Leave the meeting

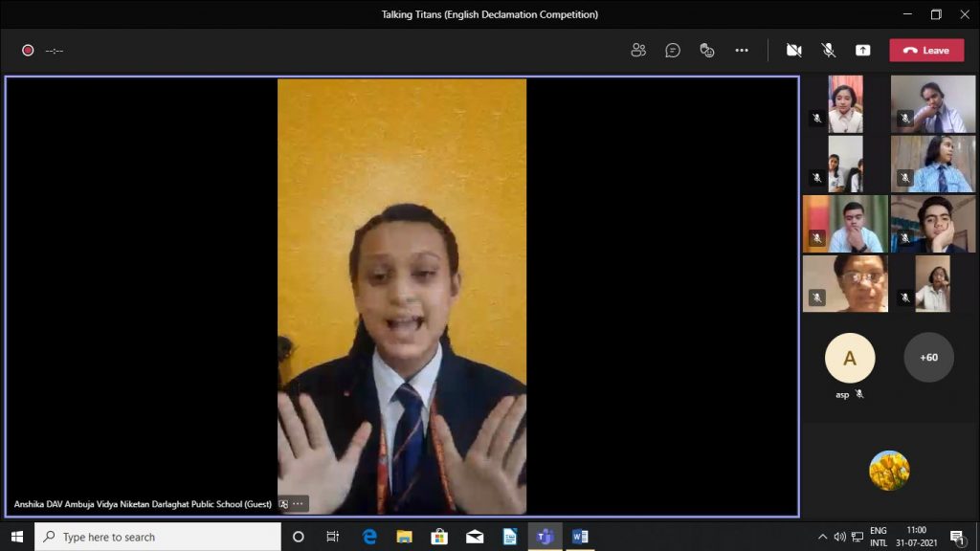click(x=926, y=50)
